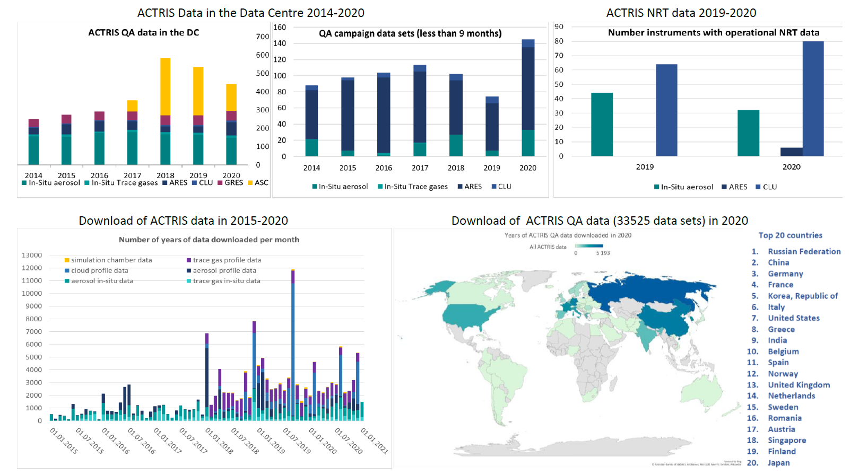Click 'Years of ACTRIS QA data downloaded in 2020' caption
Screen dimensions: 868x475
tap(568, 235)
